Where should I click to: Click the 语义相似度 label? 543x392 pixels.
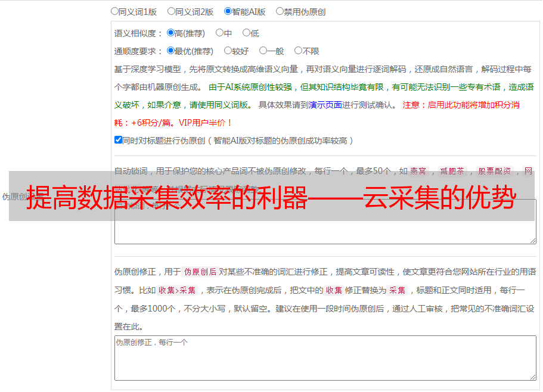click(x=138, y=33)
